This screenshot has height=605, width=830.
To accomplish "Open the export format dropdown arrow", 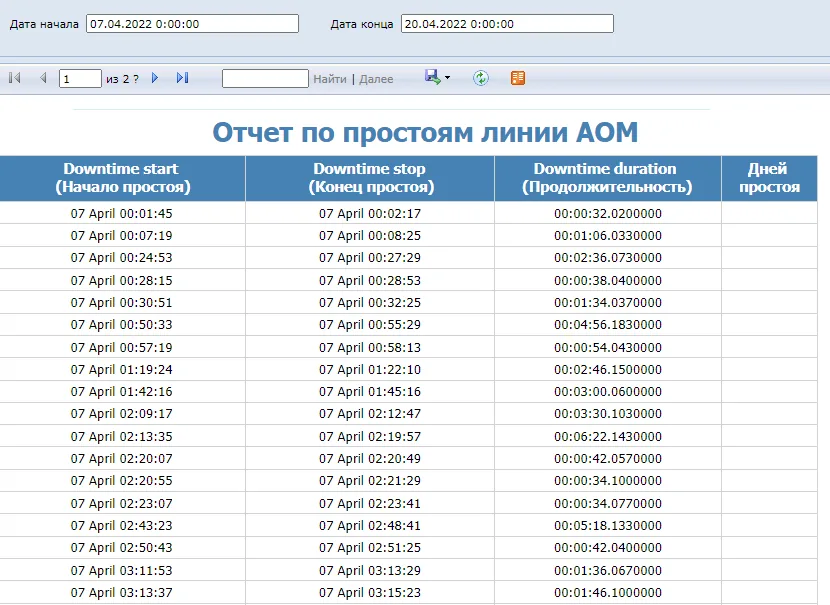I will click(448, 78).
